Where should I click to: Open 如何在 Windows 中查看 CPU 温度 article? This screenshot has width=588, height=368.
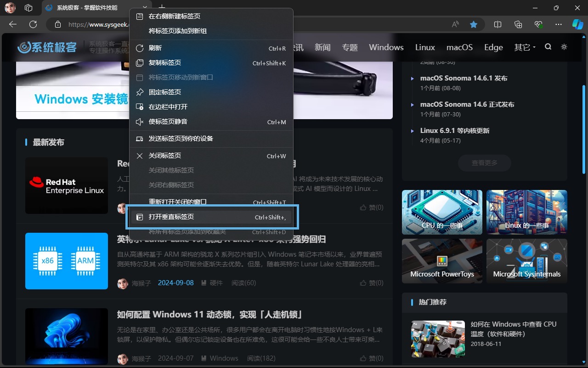point(514,329)
